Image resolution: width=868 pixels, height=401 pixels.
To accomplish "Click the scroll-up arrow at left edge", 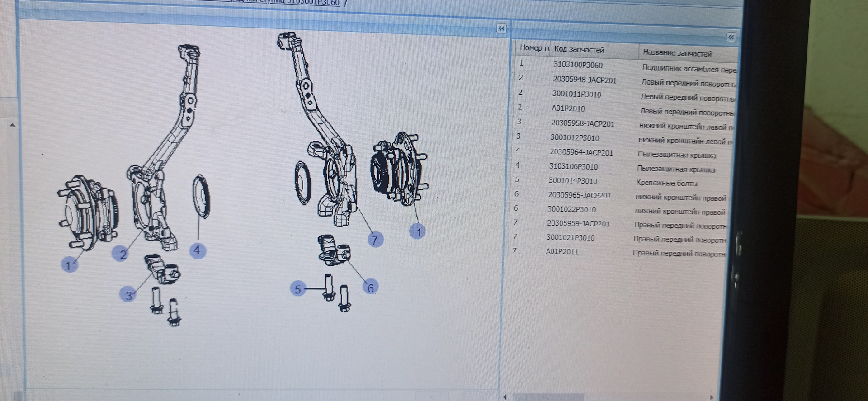I will [12, 125].
